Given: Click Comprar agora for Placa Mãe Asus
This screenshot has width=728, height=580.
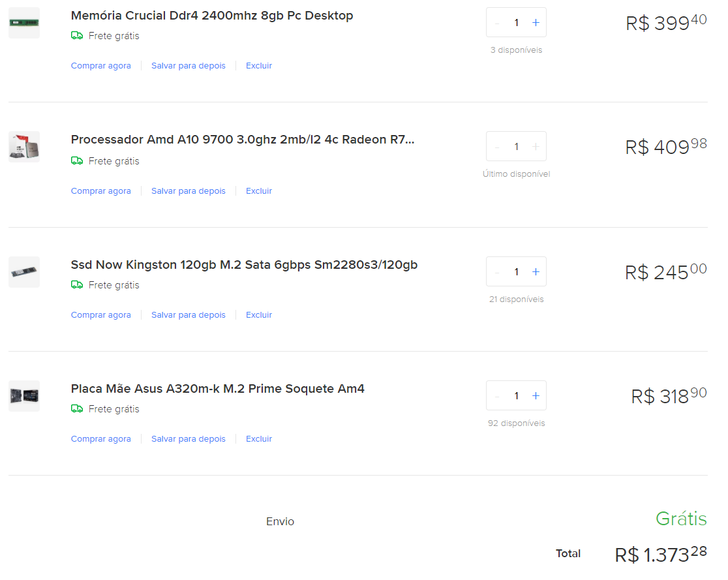Looking at the screenshot, I should [100, 439].
